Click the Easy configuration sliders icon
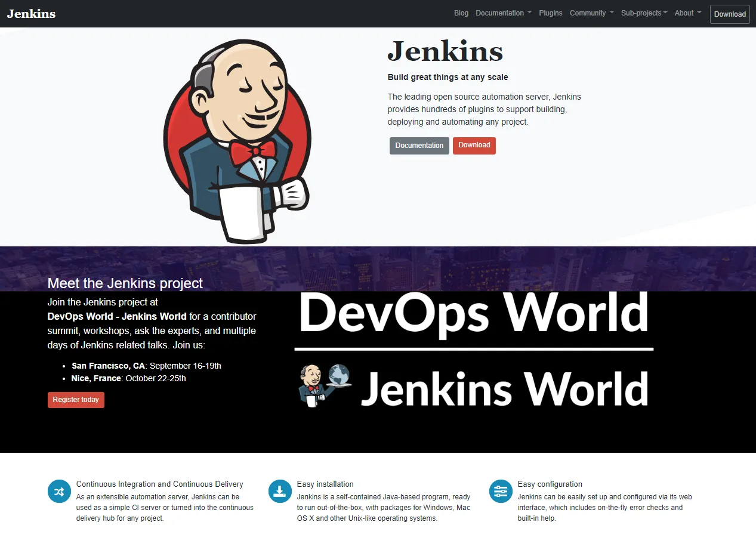 pos(501,491)
